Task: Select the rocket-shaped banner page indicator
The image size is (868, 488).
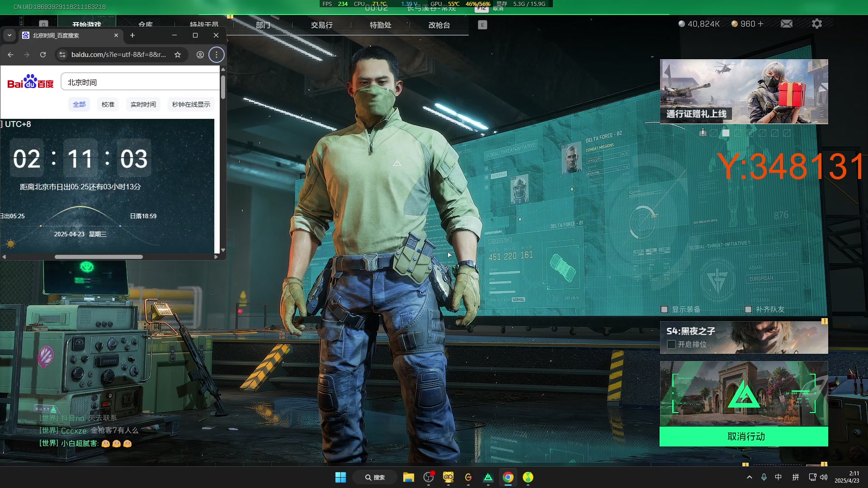Action: [x=703, y=132]
